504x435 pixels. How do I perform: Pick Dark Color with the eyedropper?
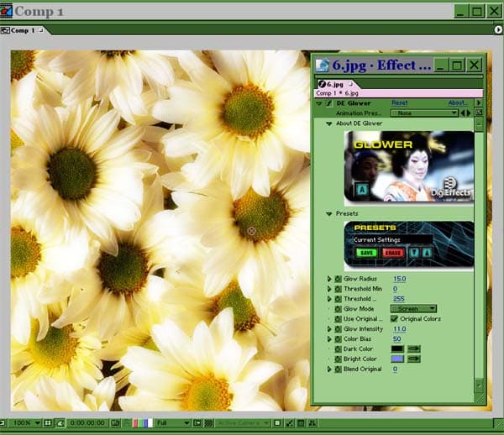(x=413, y=349)
